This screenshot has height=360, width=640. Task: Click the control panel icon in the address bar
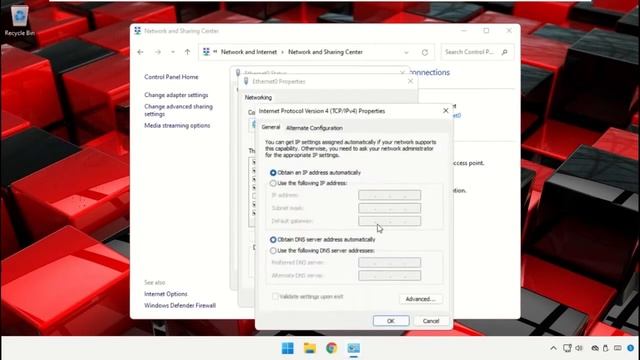pos(206,52)
